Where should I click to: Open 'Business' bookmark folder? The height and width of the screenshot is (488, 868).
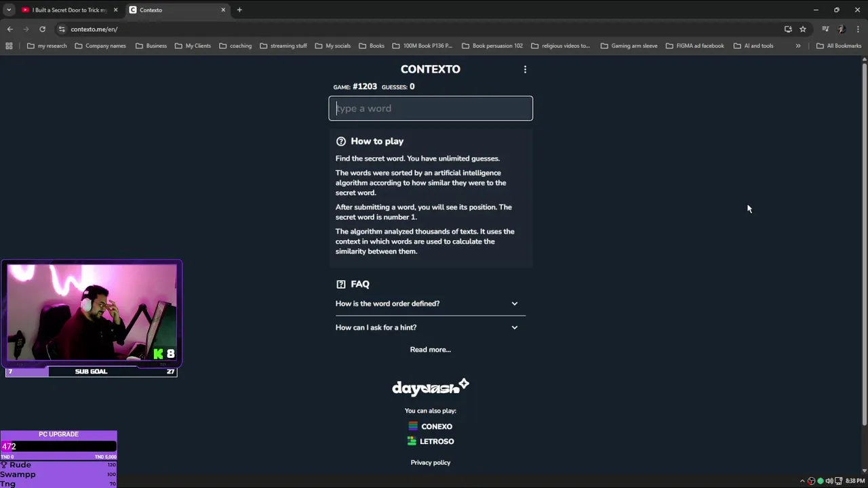[x=151, y=46]
